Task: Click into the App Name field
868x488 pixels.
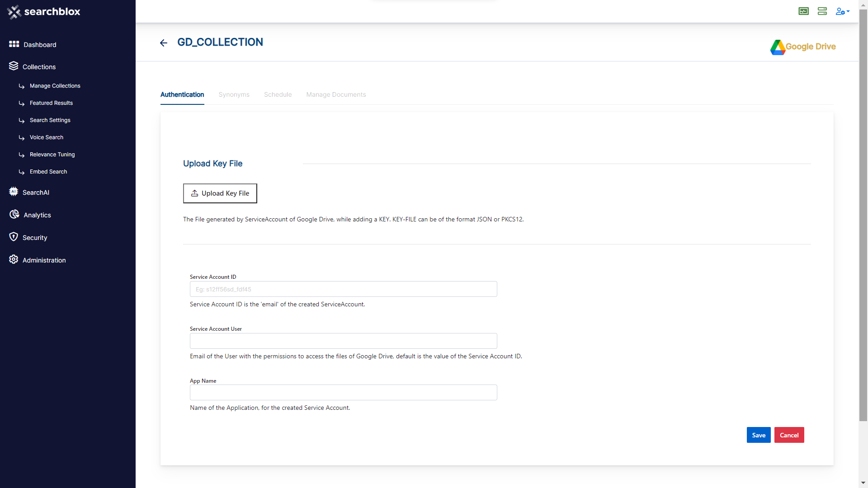Action: coord(343,393)
